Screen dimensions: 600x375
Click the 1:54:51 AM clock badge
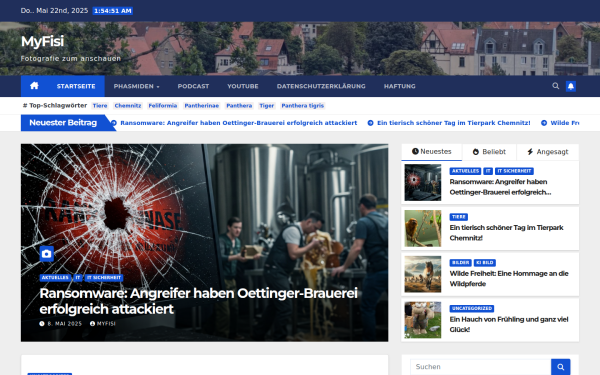pos(112,11)
